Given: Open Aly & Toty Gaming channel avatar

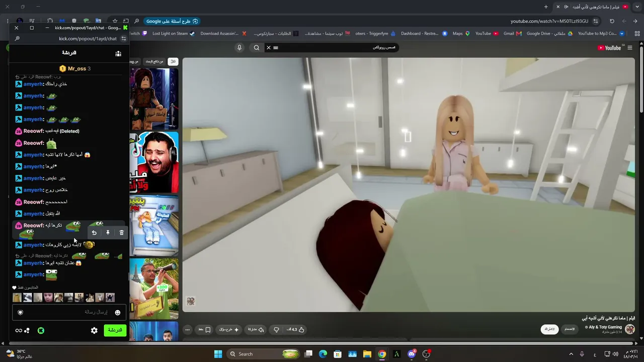Looking at the screenshot, I should [x=629, y=329].
